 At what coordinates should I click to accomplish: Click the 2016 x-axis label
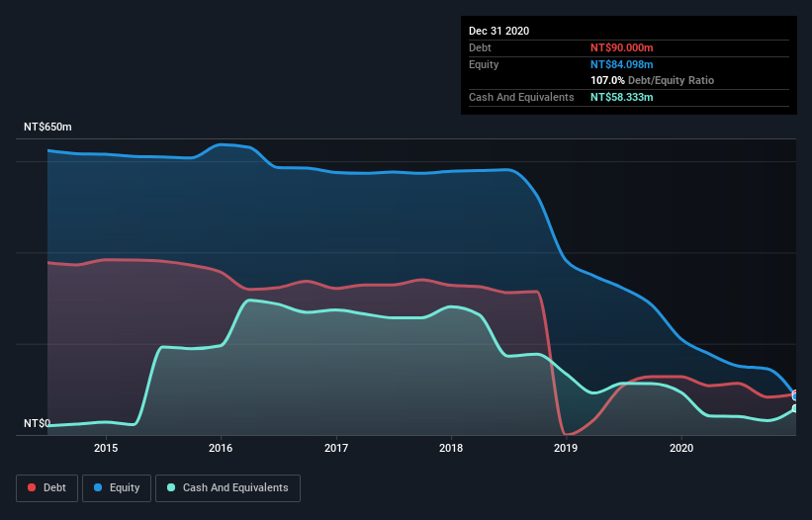[221, 448]
